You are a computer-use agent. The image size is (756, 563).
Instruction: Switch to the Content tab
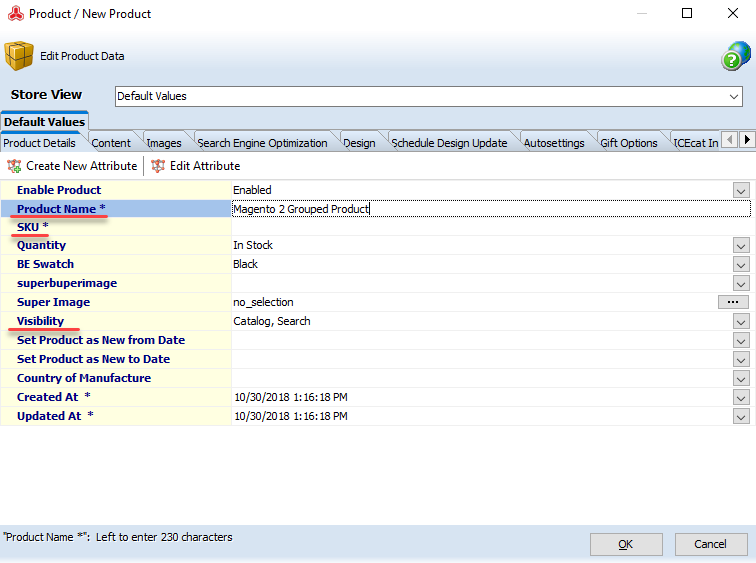coord(111,143)
